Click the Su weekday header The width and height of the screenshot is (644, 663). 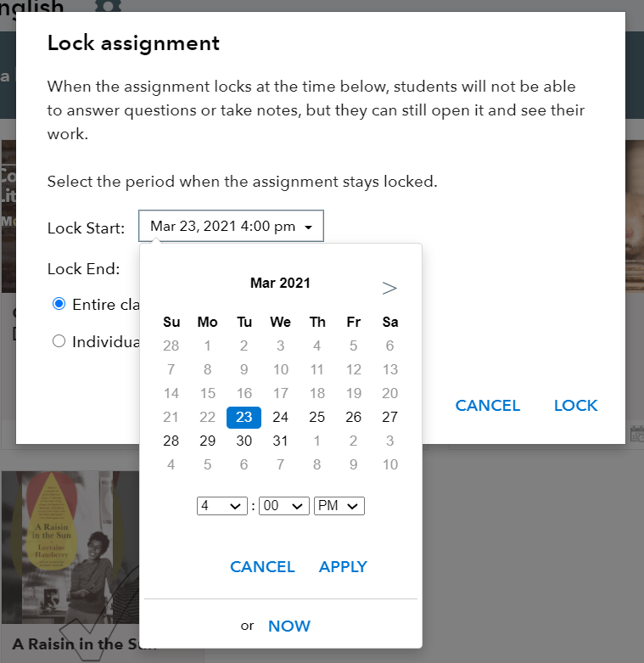tap(171, 323)
